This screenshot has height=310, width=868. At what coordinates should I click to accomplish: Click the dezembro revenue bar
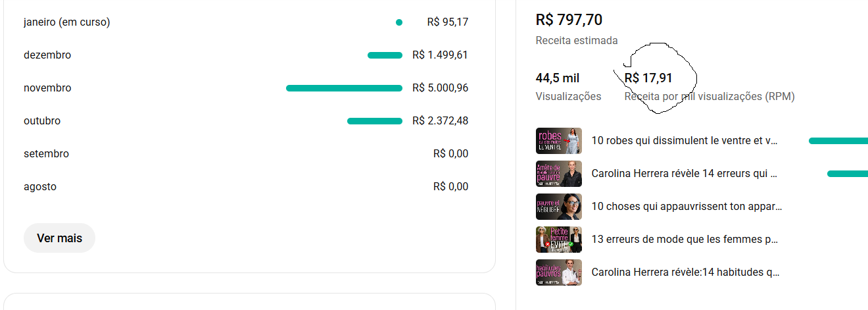(x=385, y=55)
